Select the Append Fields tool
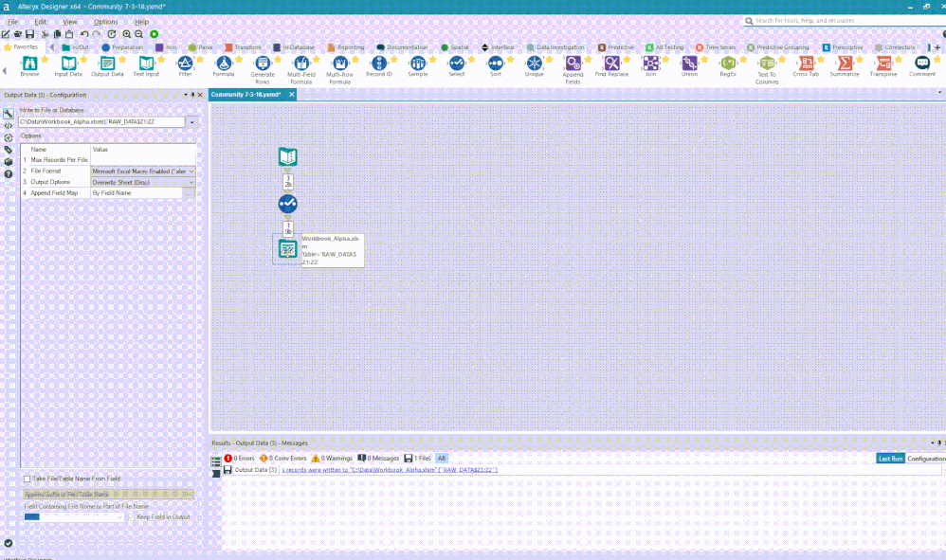This screenshot has height=560, width=946. click(573, 70)
